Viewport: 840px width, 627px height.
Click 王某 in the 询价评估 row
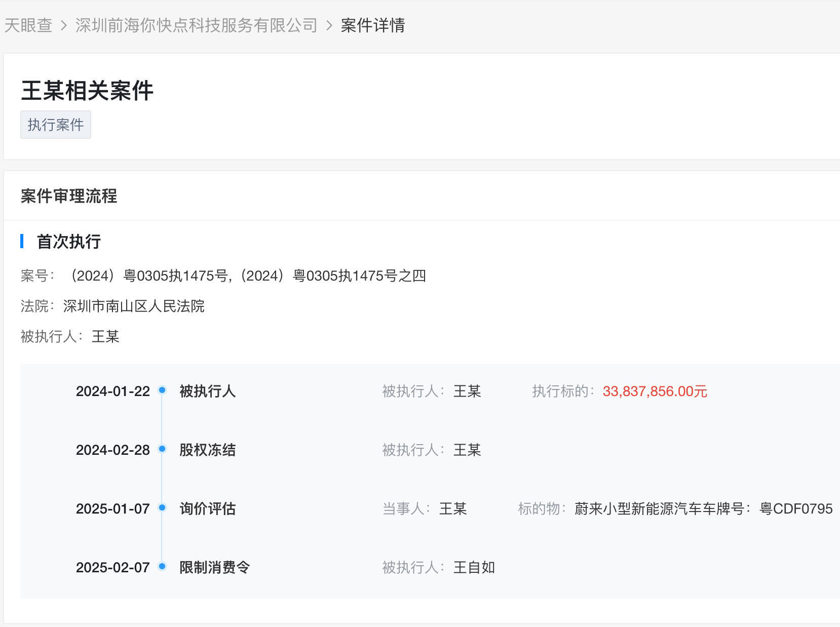453,508
